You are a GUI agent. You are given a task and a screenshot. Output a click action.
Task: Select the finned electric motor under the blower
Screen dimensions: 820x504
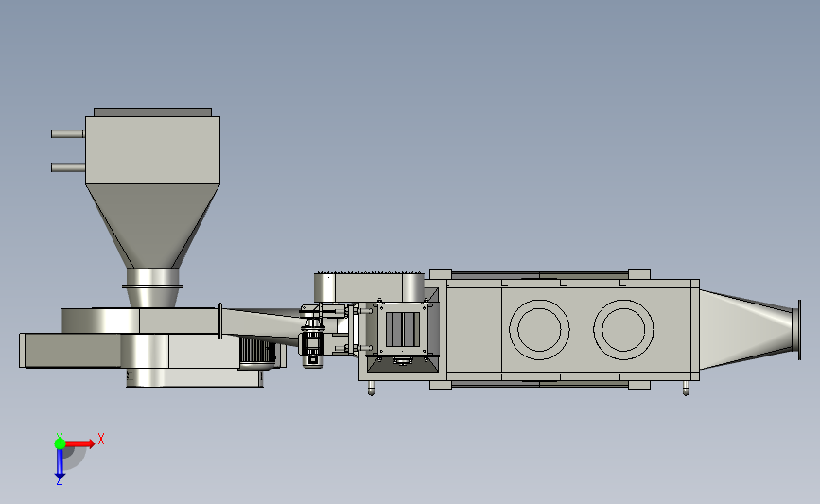pos(257,353)
